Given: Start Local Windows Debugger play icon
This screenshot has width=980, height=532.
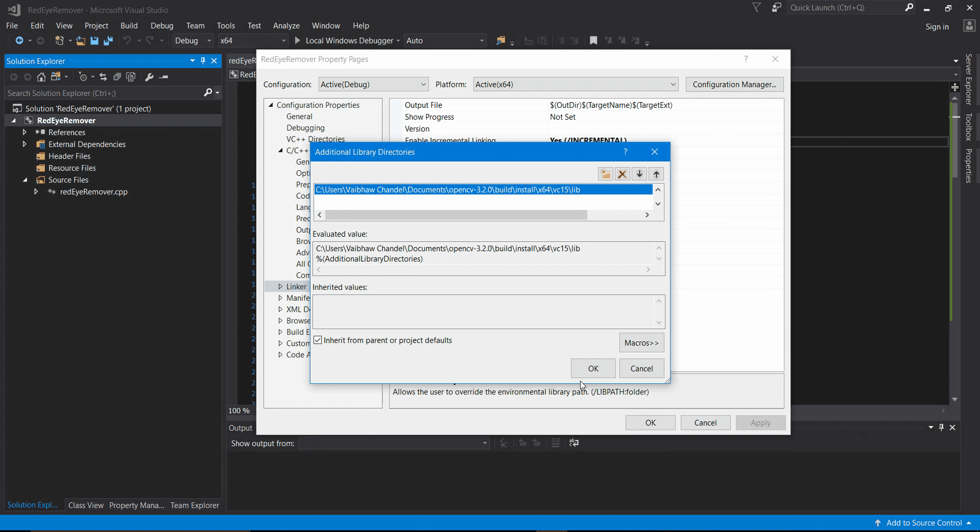Looking at the screenshot, I should pos(298,40).
